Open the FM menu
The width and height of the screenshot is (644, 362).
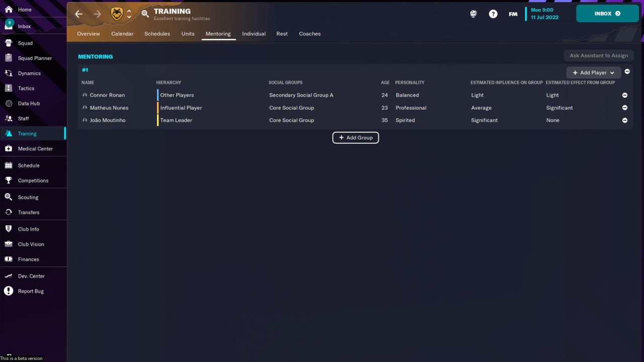click(513, 14)
